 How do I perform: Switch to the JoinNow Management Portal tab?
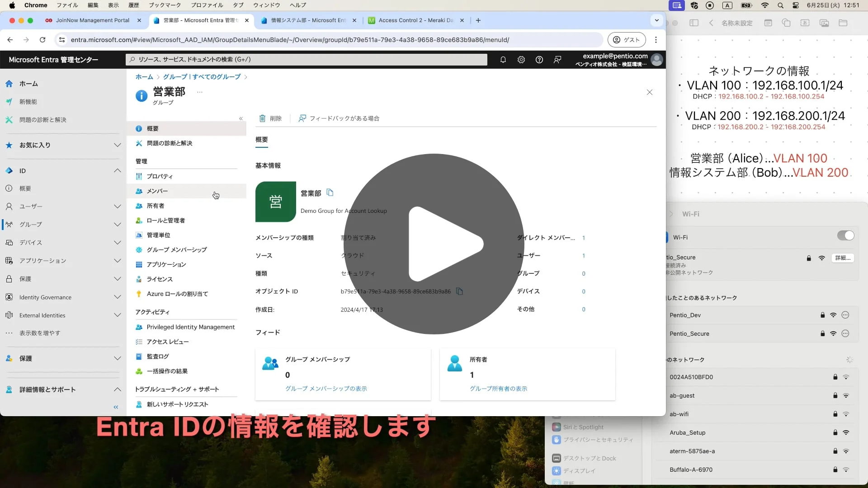point(93,20)
